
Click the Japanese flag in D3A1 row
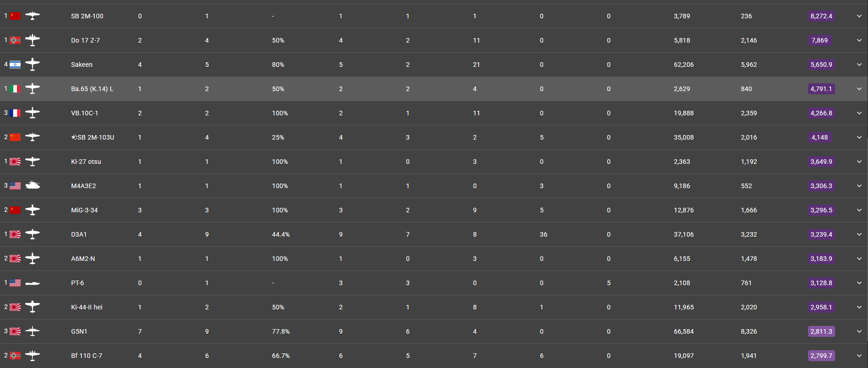click(x=15, y=234)
